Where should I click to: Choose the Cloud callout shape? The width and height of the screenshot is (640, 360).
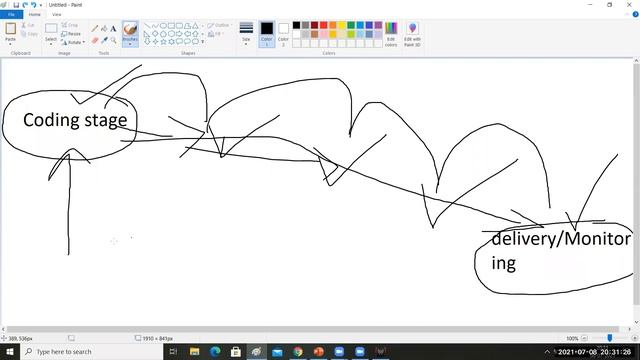click(x=195, y=41)
